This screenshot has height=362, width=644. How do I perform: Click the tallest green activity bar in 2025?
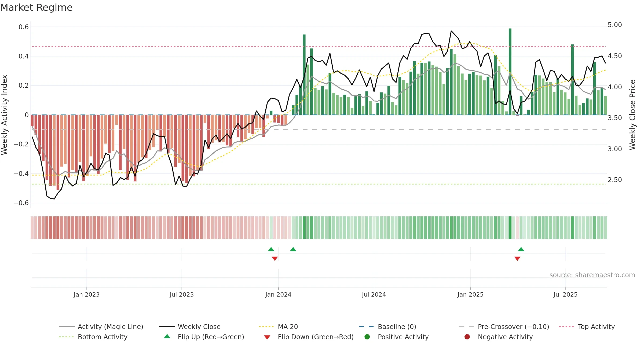coord(510,72)
